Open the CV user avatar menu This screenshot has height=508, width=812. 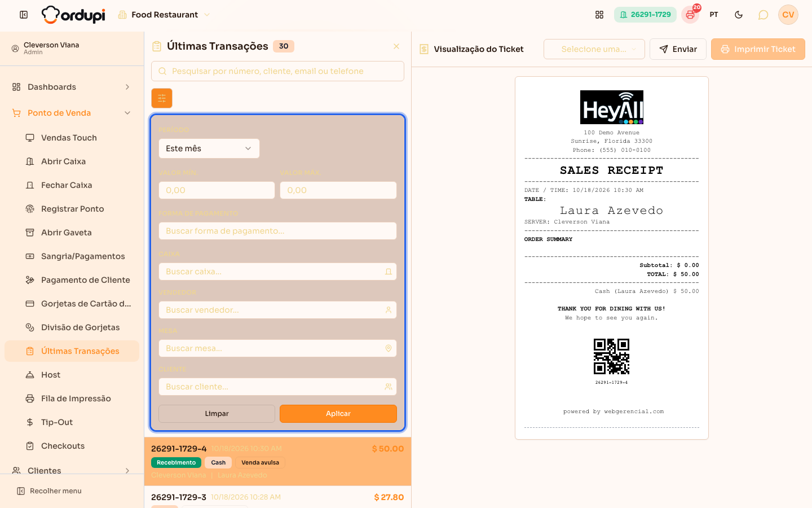[x=788, y=15]
